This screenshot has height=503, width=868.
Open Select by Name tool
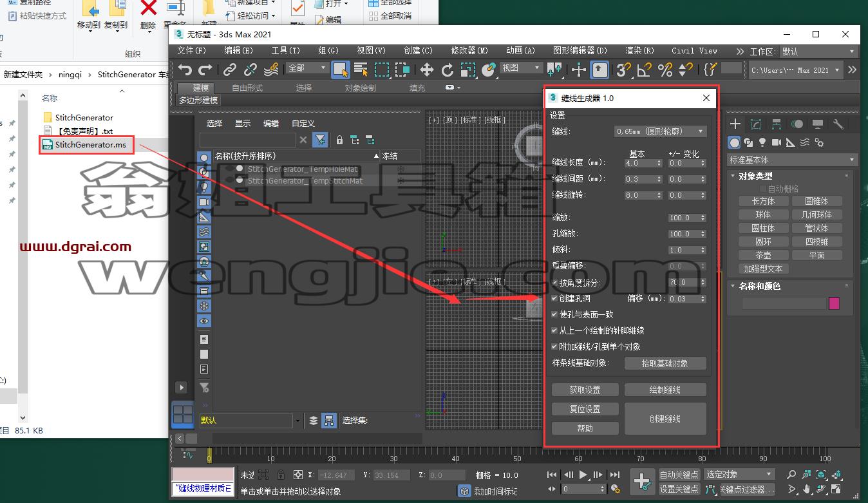pos(361,70)
